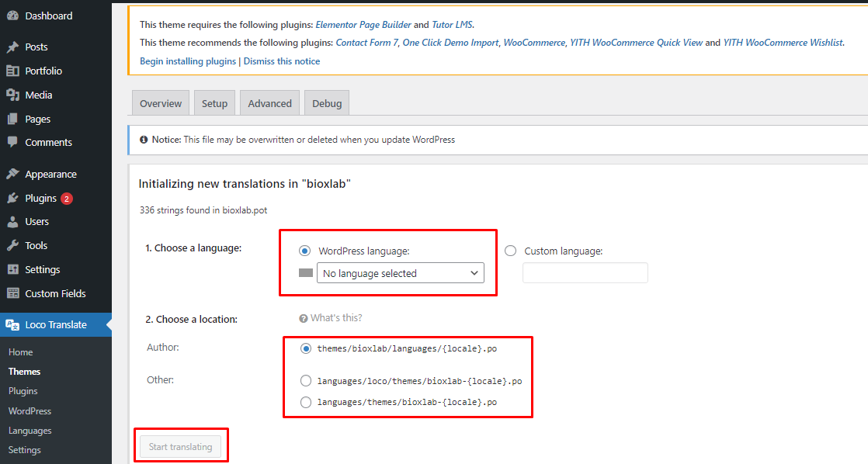The image size is (868, 464).
Task: Open the No language selected dropdown
Action: coord(401,273)
